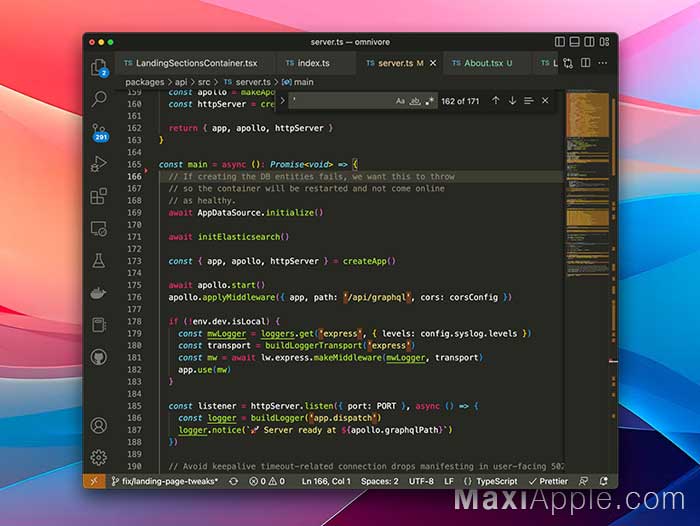
Task: Split the editor to the right
Action: coord(585,63)
